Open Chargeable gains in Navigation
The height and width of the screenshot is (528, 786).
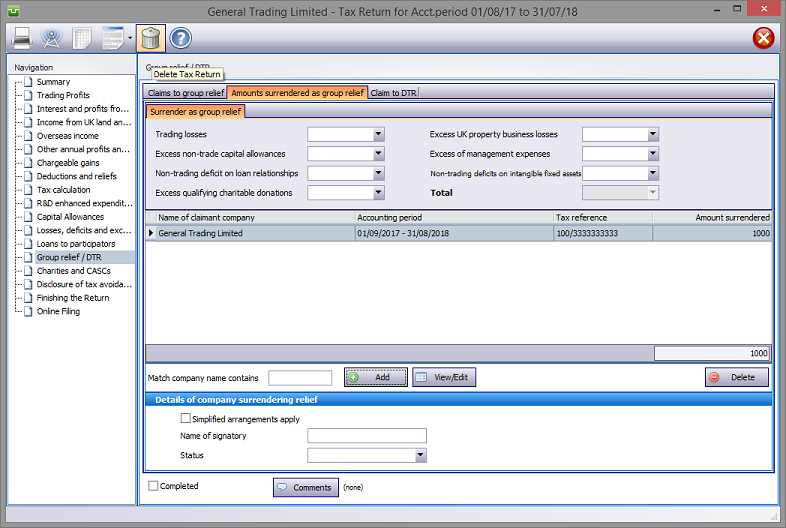pyautogui.click(x=68, y=163)
